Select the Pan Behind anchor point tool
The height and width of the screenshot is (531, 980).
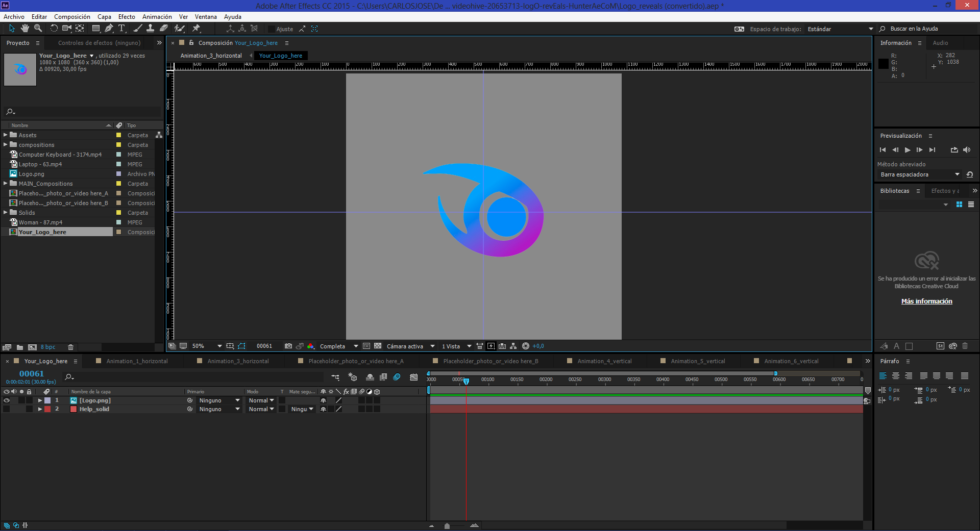point(80,29)
